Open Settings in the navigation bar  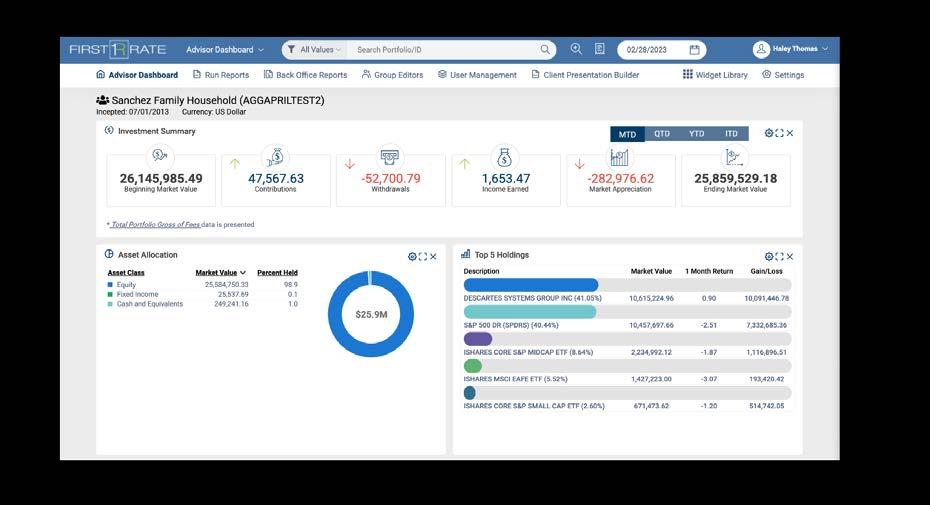coord(783,75)
